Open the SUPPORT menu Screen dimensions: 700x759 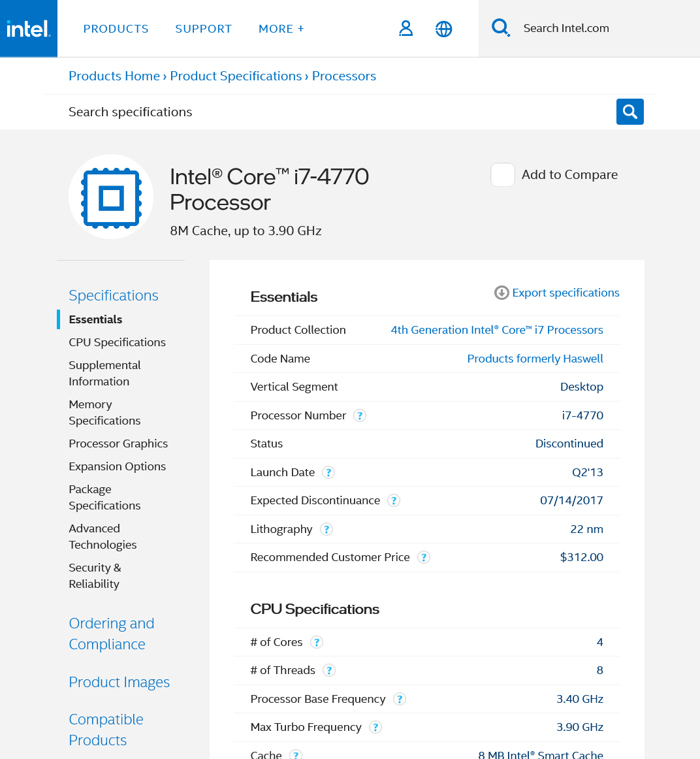point(203,29)
